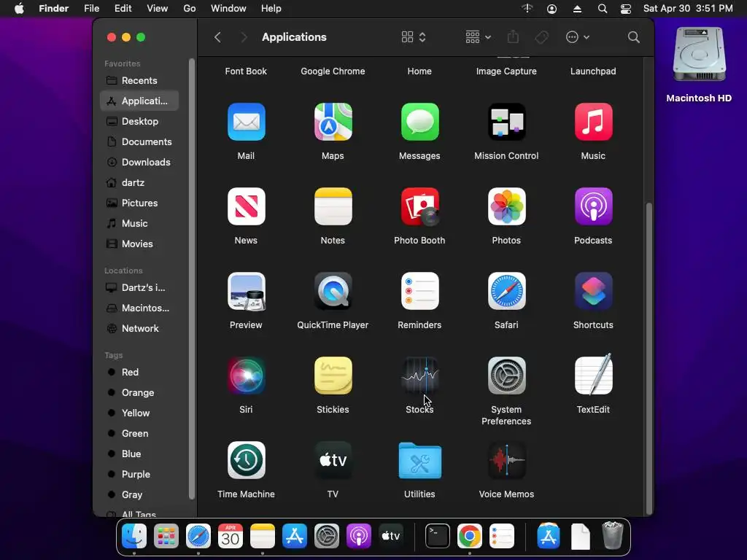Screen dimensions: 747x560
Task: Select the Voice Memos icon
Action: 506,460
